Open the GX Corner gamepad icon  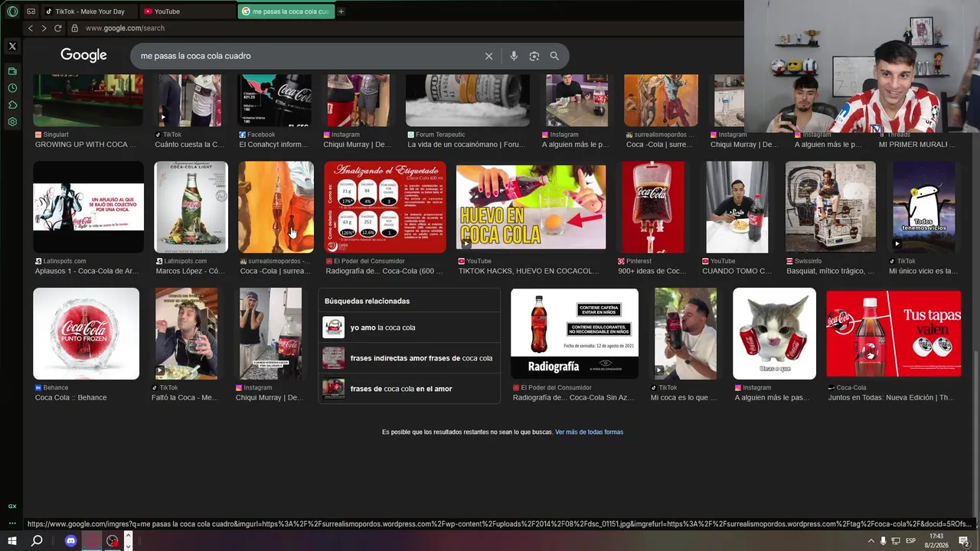(x=31, y=11)
